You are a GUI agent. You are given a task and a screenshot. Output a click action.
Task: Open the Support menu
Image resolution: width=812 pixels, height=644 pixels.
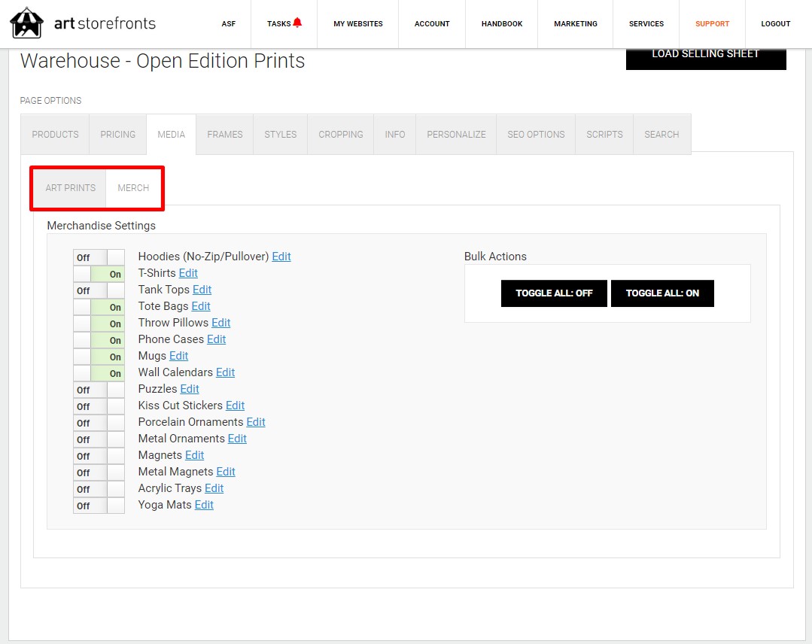coord(712,24)
